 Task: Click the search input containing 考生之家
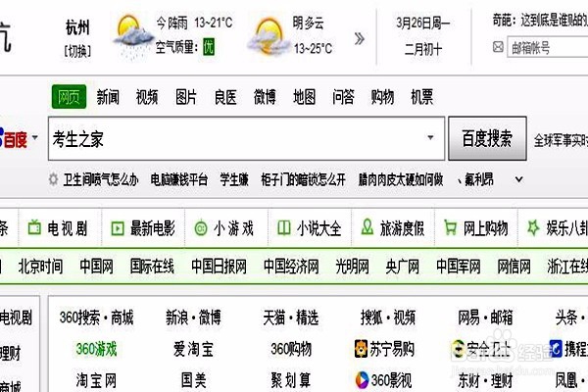coord(246,138)
